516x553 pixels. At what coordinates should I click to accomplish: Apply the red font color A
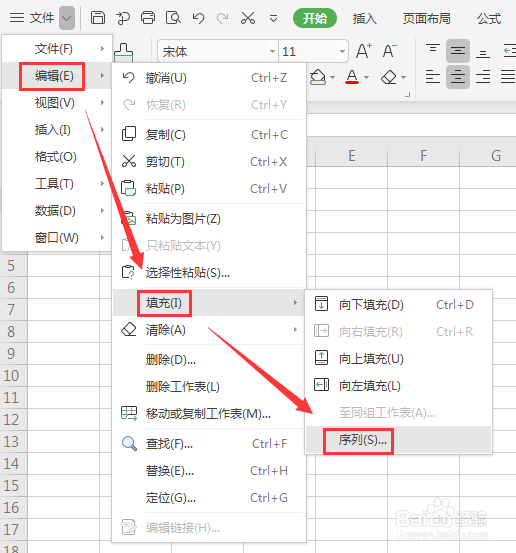352,77
